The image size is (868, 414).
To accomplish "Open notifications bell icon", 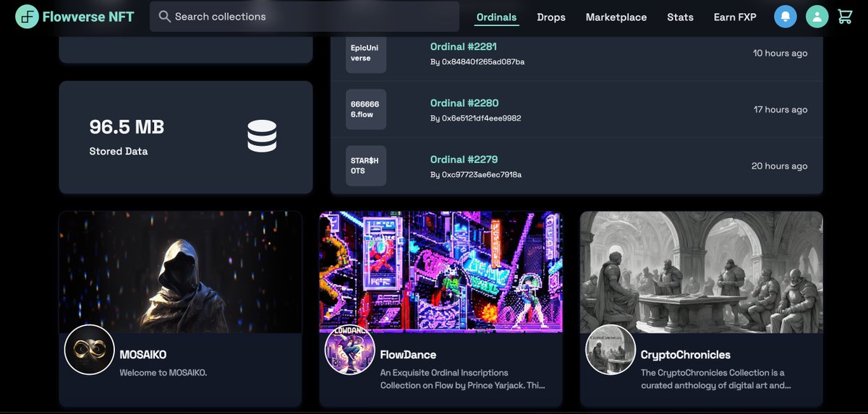I will click(x=786, y=17).
